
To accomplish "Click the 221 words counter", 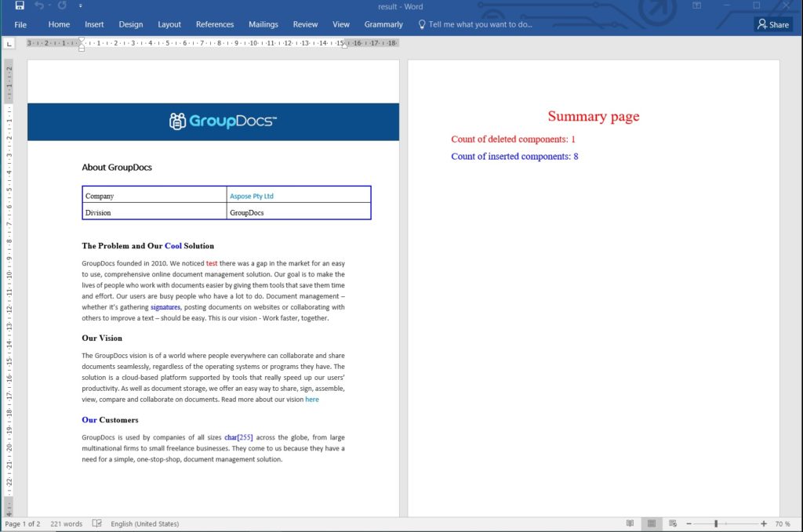I will (x=65, y=523).
